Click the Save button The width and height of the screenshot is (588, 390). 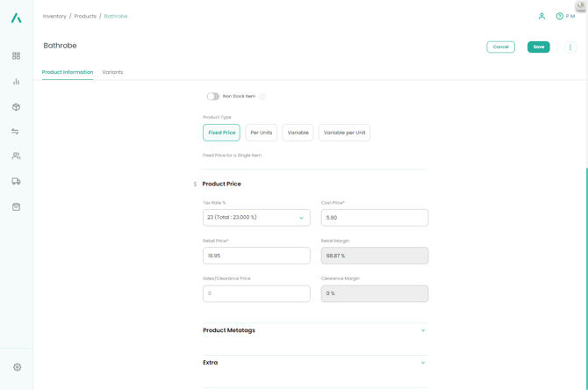[x=538, y=47]
